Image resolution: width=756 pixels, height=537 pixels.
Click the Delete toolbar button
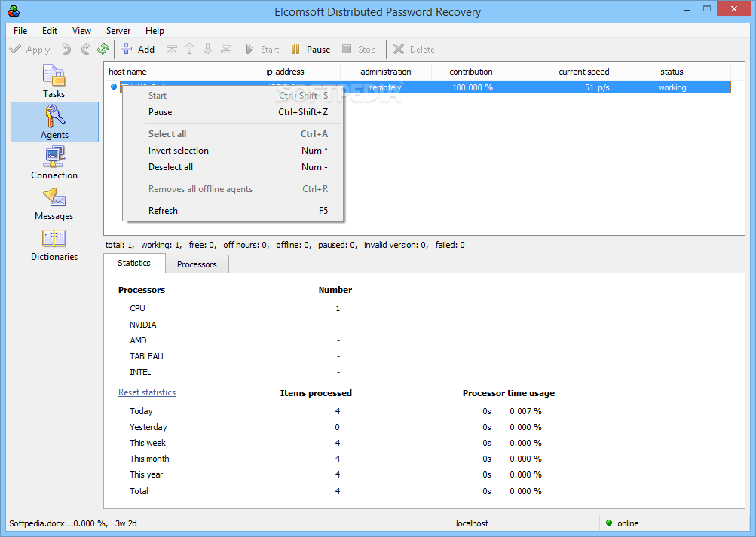[414, 49]
